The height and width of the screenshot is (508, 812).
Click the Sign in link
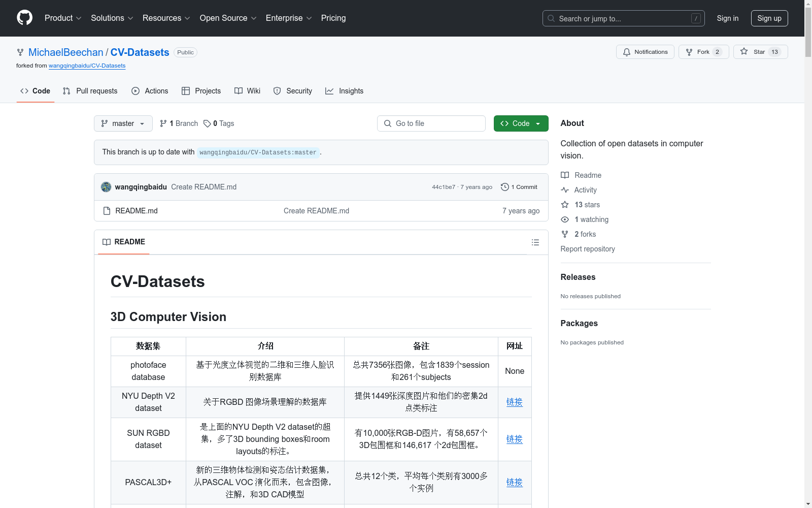[x=728, y=18]
